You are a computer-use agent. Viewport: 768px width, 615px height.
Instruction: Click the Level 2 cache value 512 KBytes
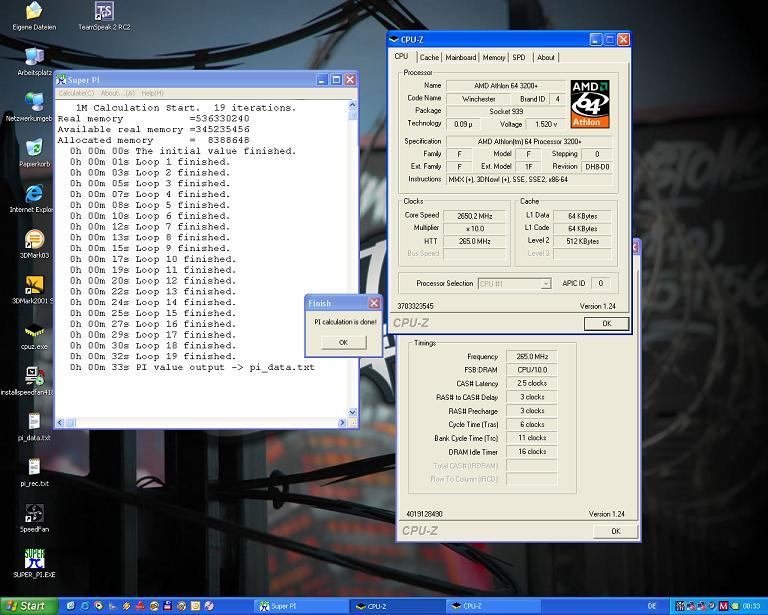pos(582,241)
